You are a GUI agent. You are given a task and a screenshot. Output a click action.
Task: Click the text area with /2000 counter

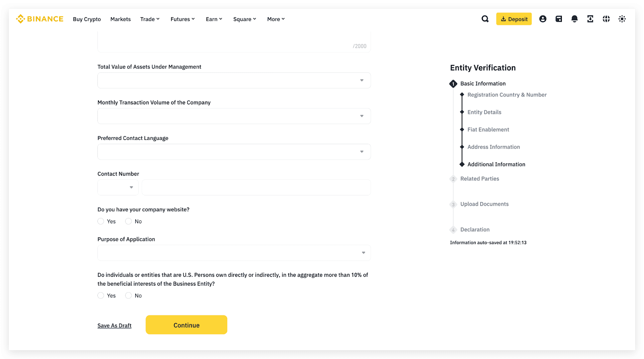(234, 43)
